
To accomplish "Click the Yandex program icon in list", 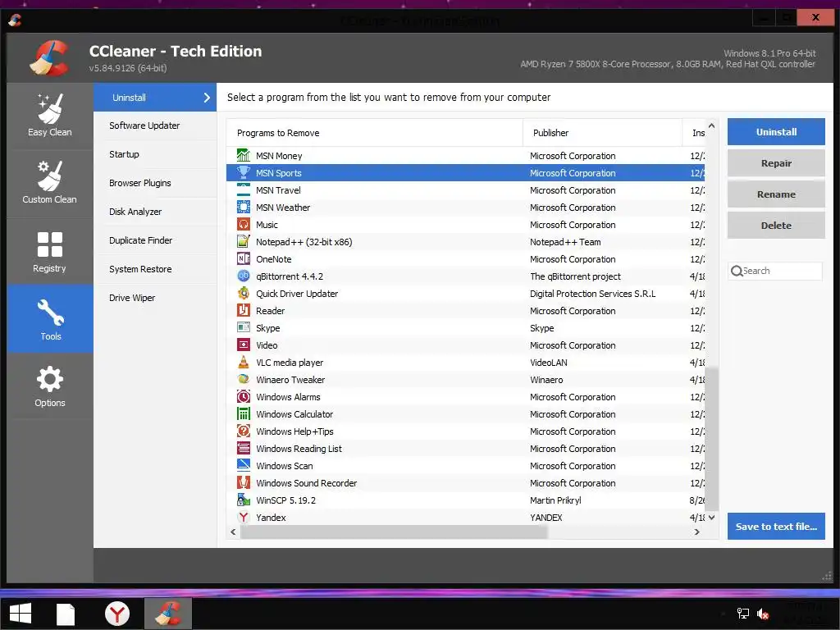I will (x=243, y=517).
